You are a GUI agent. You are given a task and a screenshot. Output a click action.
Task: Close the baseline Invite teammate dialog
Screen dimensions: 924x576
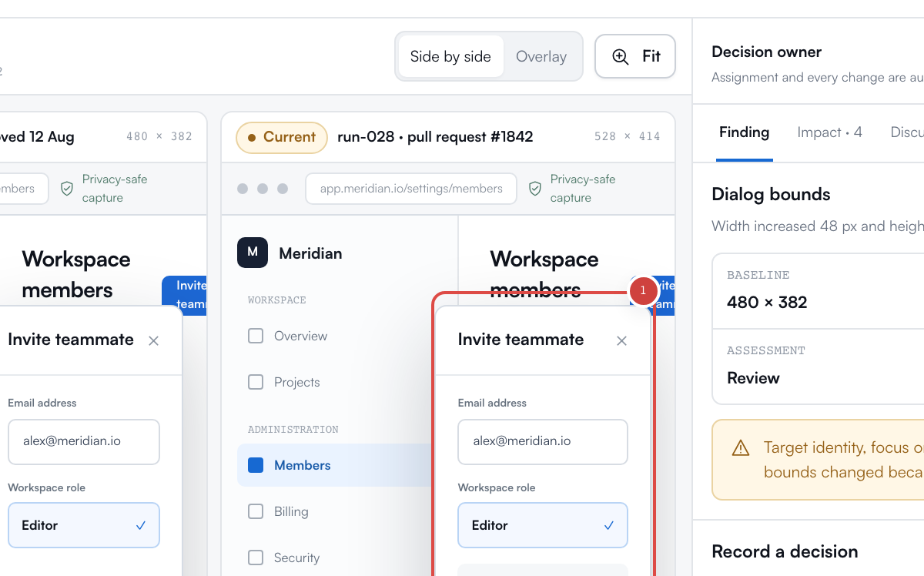click(153, 340)
